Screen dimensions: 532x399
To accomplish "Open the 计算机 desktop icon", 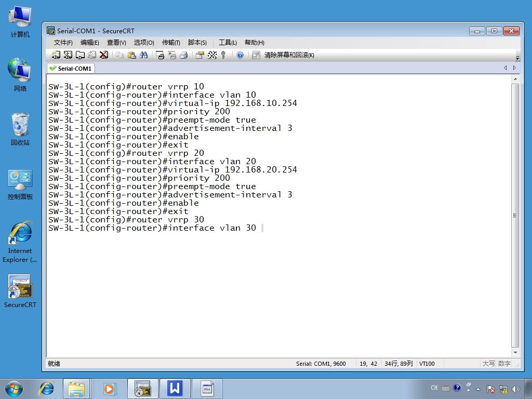I will [20, 22].
